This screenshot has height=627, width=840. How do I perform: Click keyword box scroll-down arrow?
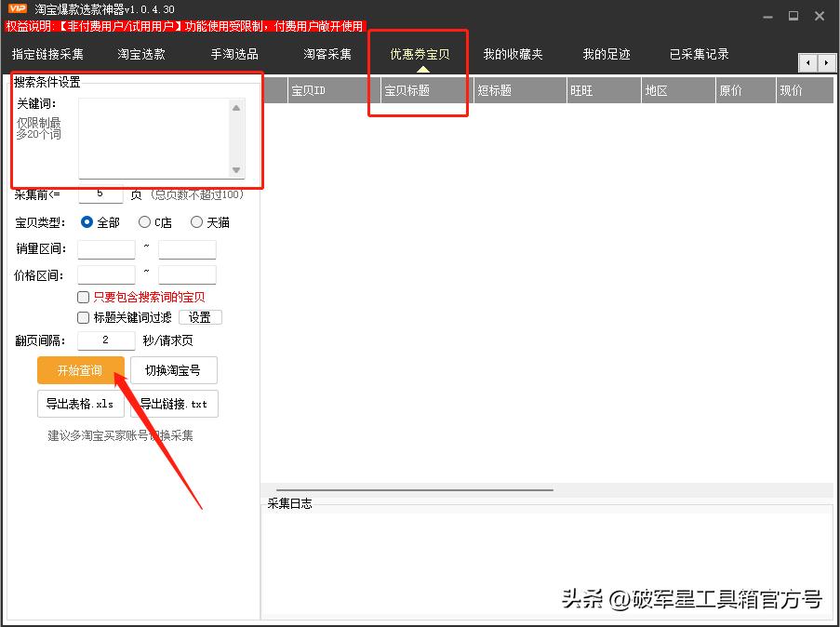(236, 169)
